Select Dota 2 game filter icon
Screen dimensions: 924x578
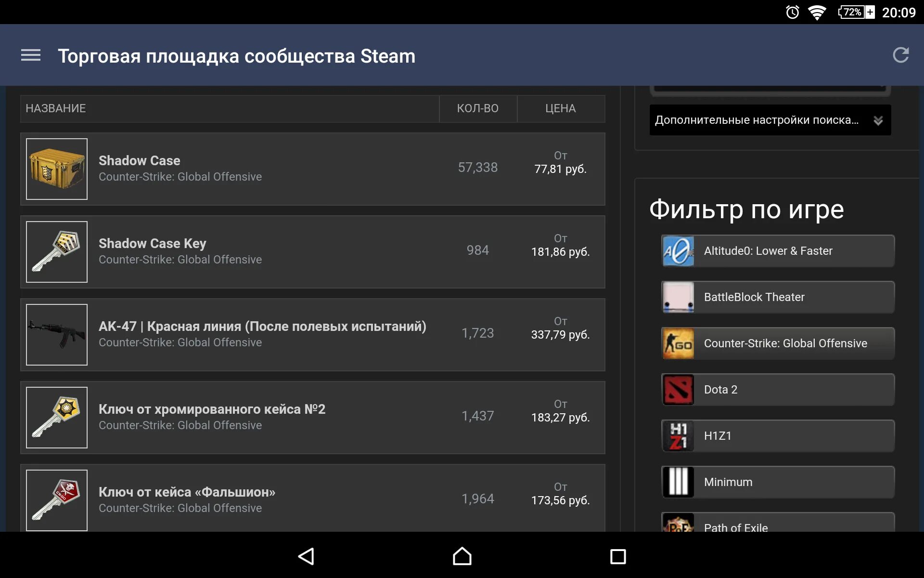pos(677,390)
